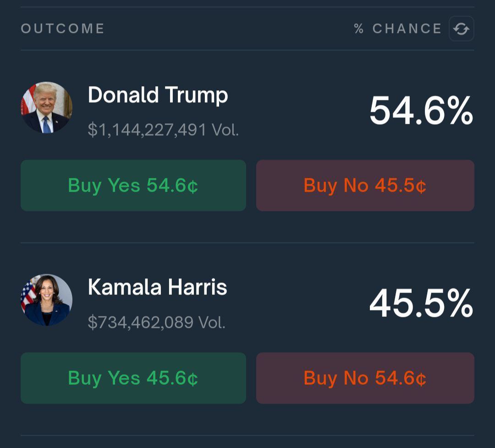This screenshot has height=448, width=495.
Task: Click the percent symbol in the CHANCE header
Action: 359,29
